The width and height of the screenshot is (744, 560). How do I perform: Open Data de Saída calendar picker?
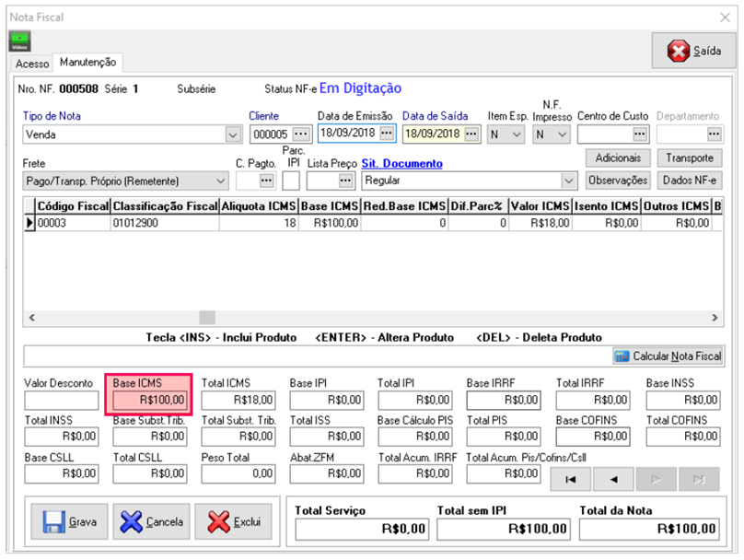[x=471, y=134]
